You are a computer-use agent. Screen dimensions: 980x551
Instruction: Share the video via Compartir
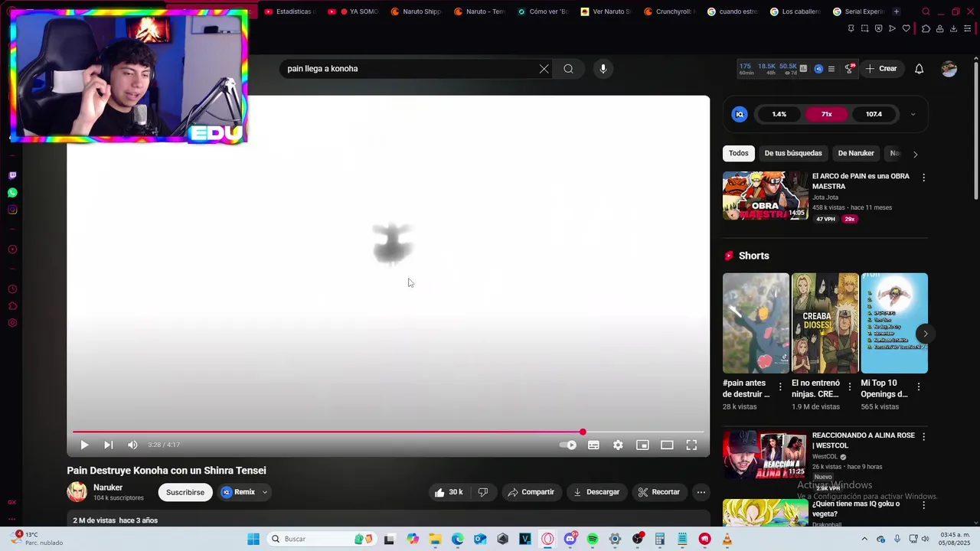(531, 492)
